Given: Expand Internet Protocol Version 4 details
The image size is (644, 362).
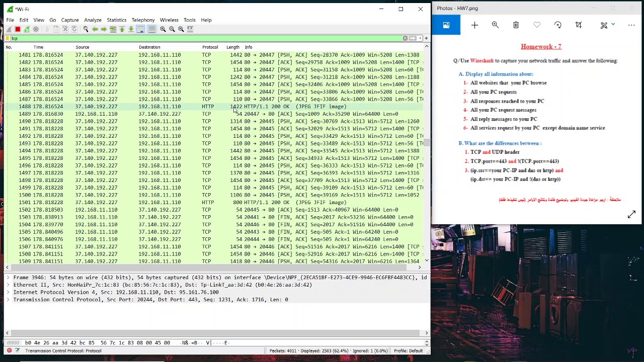Looking at the screenshot, I should coord(8,292).
